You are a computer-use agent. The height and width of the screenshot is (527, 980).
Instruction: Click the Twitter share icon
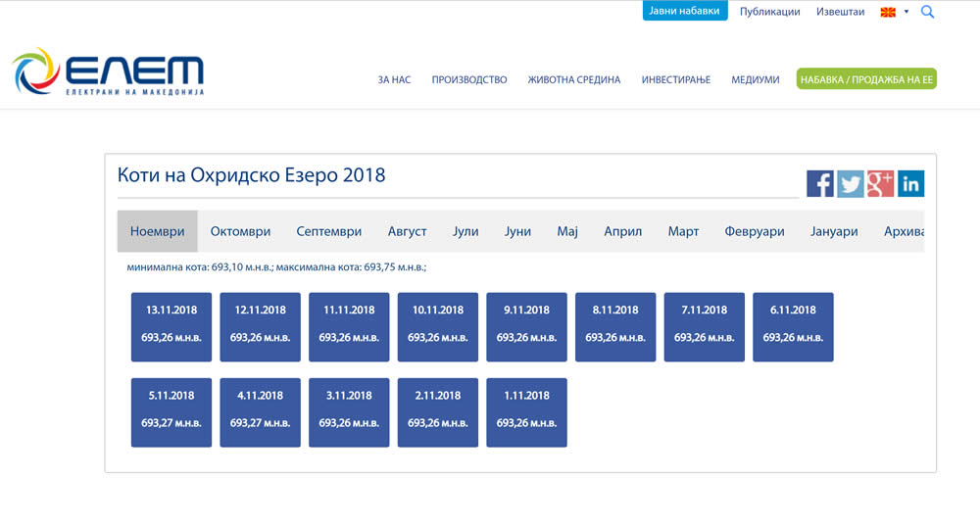[x=850, y=183]
